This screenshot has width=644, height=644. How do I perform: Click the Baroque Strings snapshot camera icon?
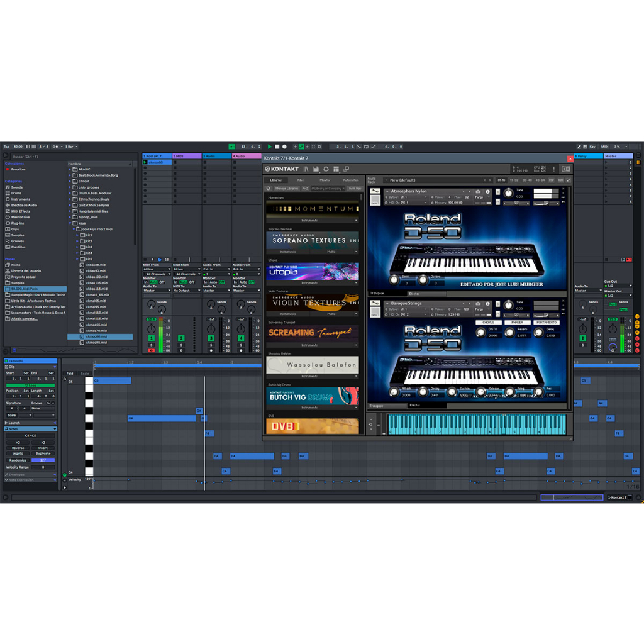[478, 304]
